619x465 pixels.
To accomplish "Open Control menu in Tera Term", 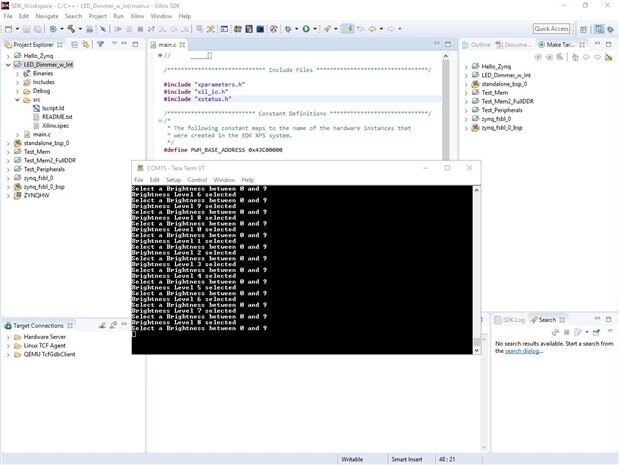I will pyautogui.click(x=197, y=180).
